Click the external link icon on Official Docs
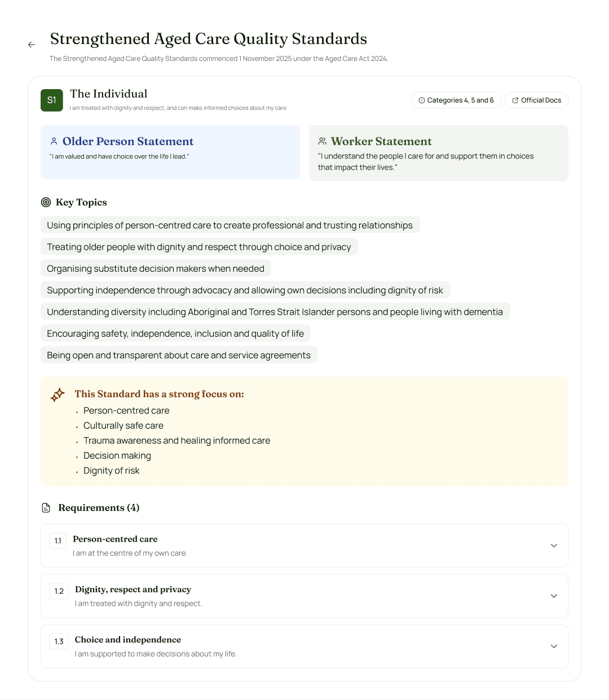Screen dimensions: 609x700 tap(515, 100)
